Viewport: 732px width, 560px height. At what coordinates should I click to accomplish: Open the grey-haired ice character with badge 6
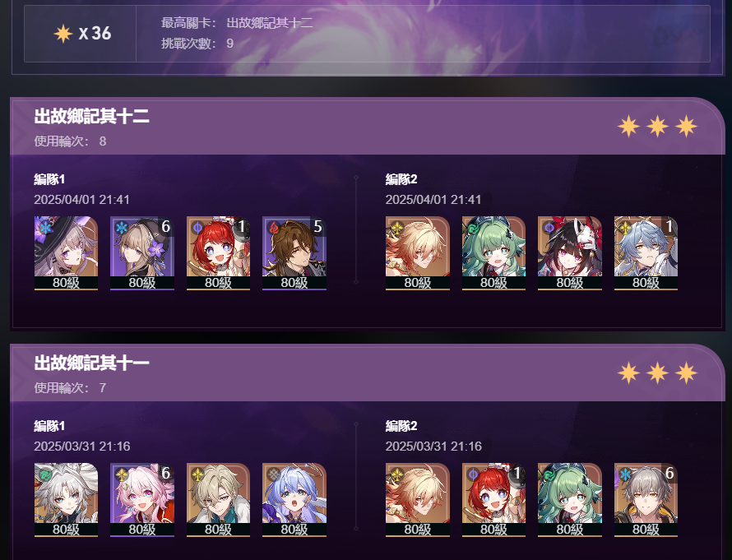(646, 500)
